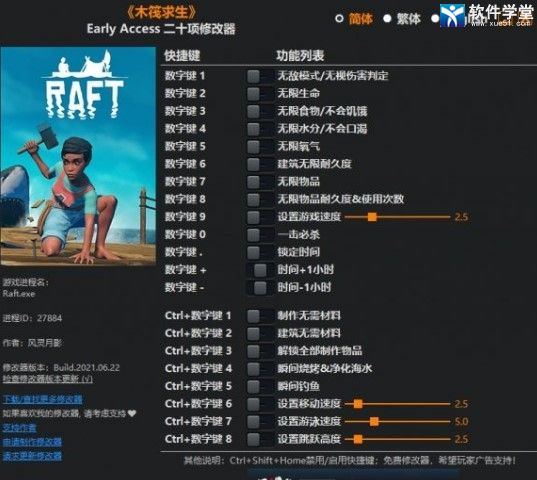Click the 支持作者 link
This screenshot has width=537, height=480.
coord(19,428)
